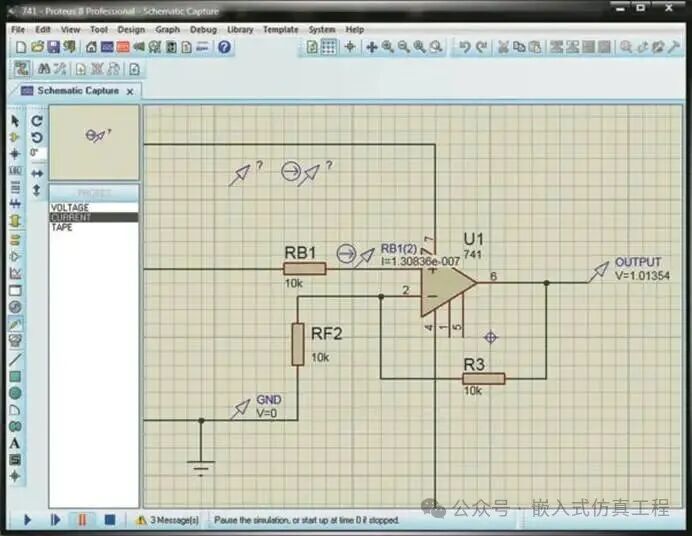Select the Active Popup Mode tool
This screenshot has height=536, width=692.
pos(15,290)
